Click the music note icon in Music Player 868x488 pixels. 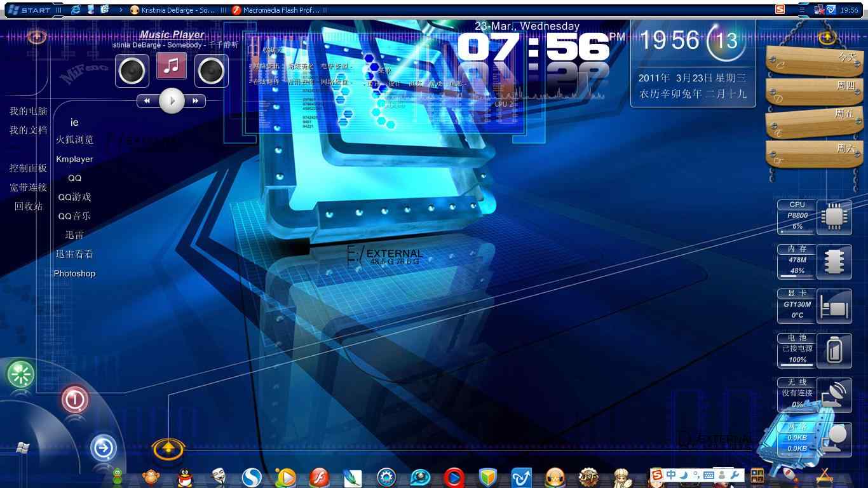[172, 66]
